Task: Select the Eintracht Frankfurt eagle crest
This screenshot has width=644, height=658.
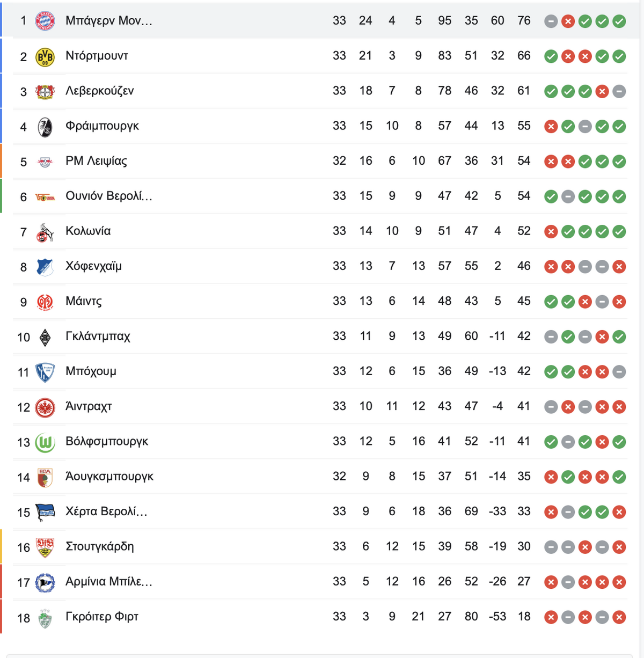Action: pos(45,407)
